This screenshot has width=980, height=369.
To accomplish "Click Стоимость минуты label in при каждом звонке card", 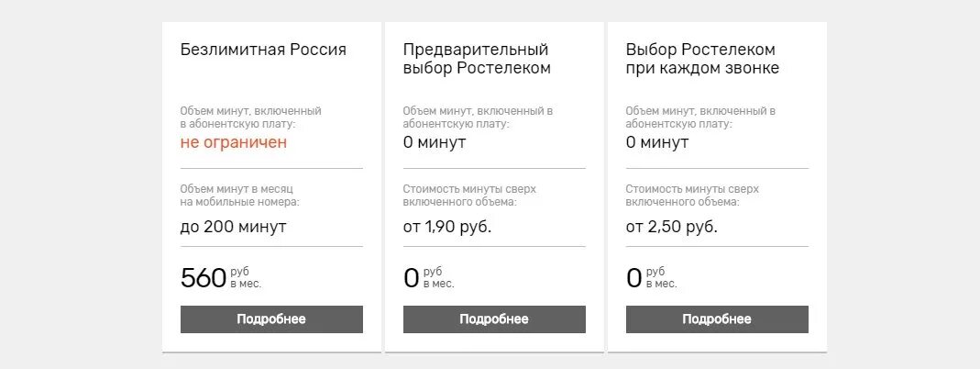I will (692, 195).
